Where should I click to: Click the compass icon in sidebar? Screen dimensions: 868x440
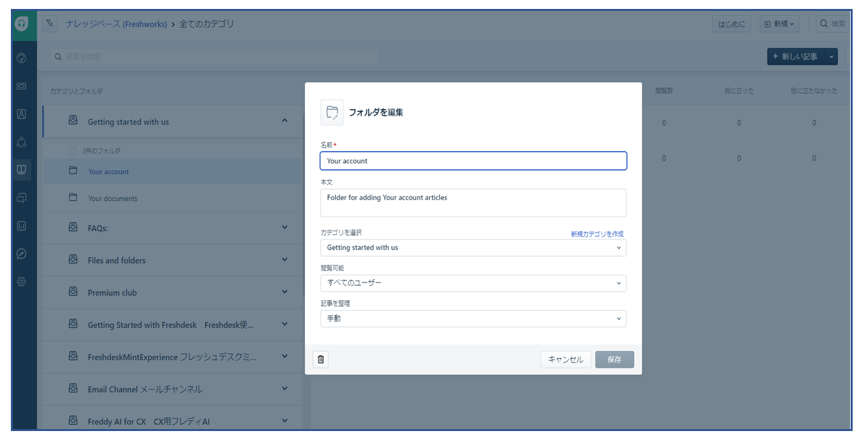point(21,254)
